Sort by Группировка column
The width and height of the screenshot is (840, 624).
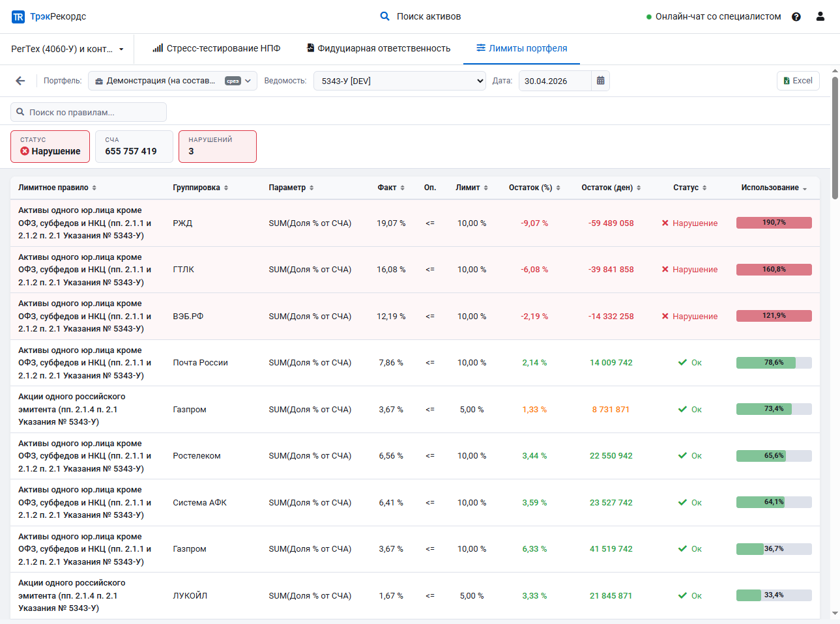pos(201,188)
